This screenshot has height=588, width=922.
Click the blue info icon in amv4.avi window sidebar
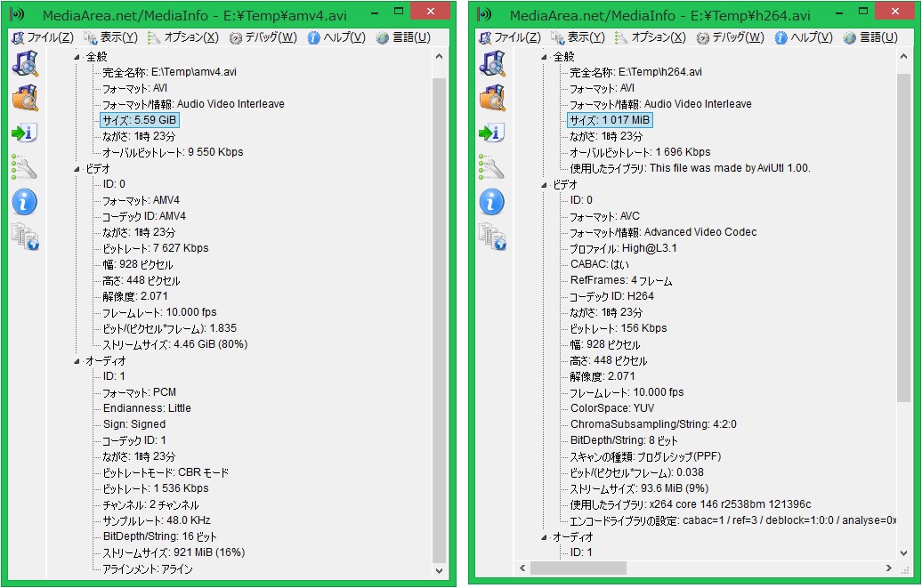click(x=25, y=202)
